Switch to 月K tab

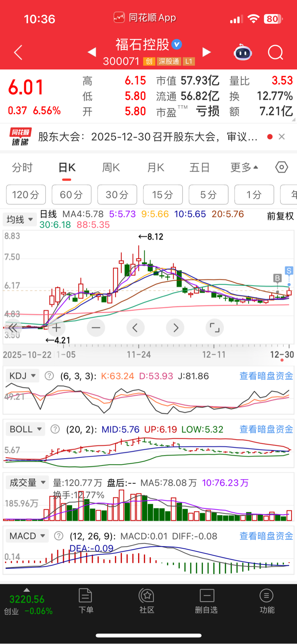(x=155, y=167)
